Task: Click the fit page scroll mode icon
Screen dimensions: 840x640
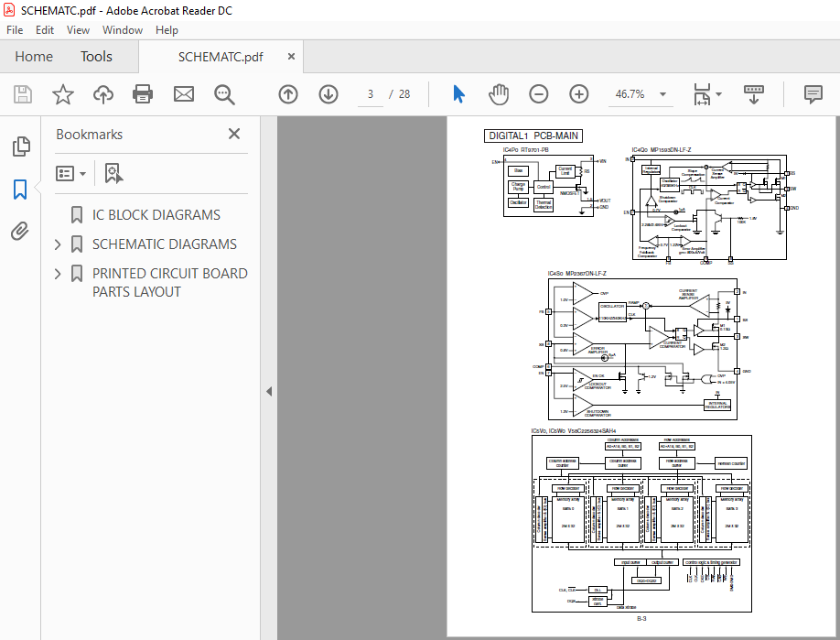Action: pos(702,94)
